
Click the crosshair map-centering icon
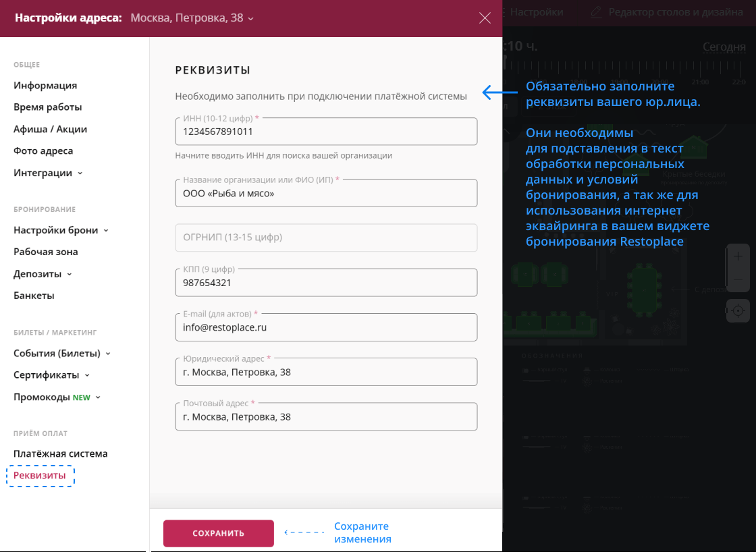pos(738,310)
